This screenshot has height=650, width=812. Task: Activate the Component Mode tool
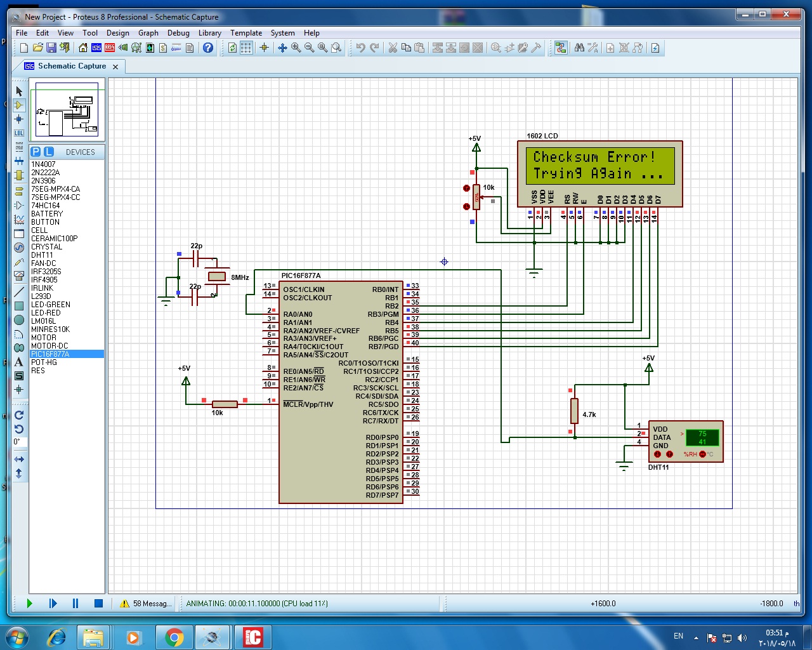pos(19,105)
